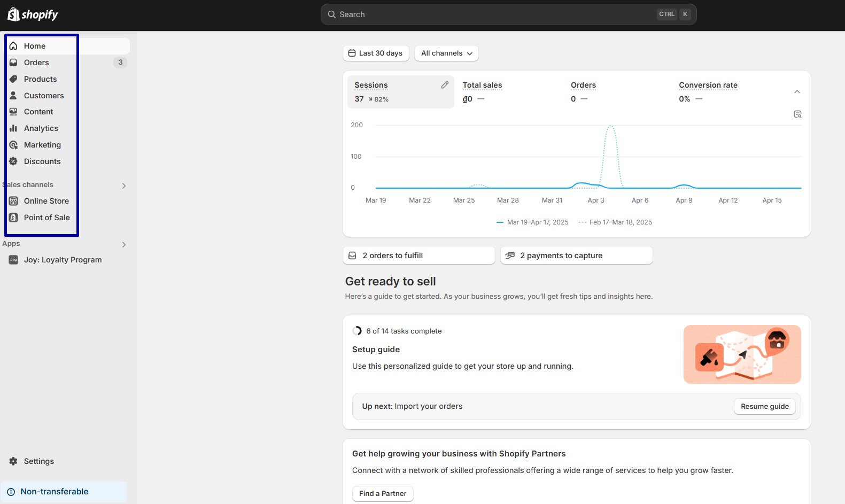Screen dimensions: 845x504
Task: Click the Resume guide button
Action: tap(764, 407)
